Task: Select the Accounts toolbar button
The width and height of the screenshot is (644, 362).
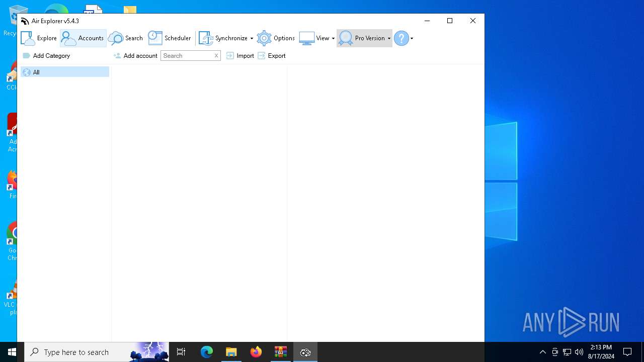Action: click(83, 38)
